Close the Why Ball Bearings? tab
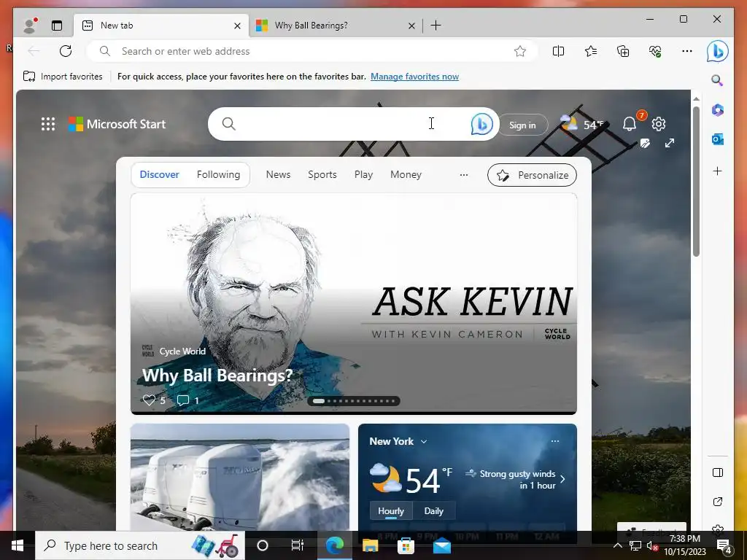Image resolution: width=747 pixels, height=560 pixels. [x=411, y=26]
